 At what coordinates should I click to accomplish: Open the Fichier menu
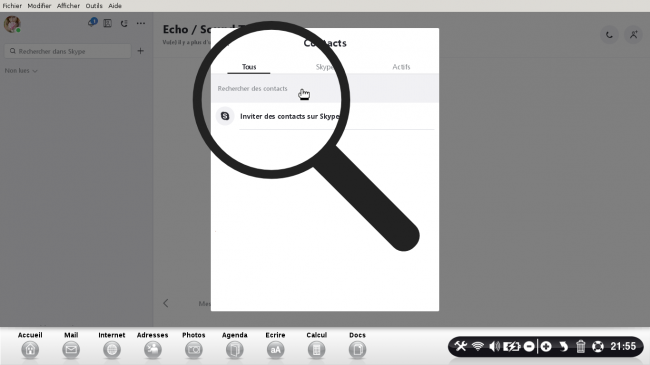[12, 6]
